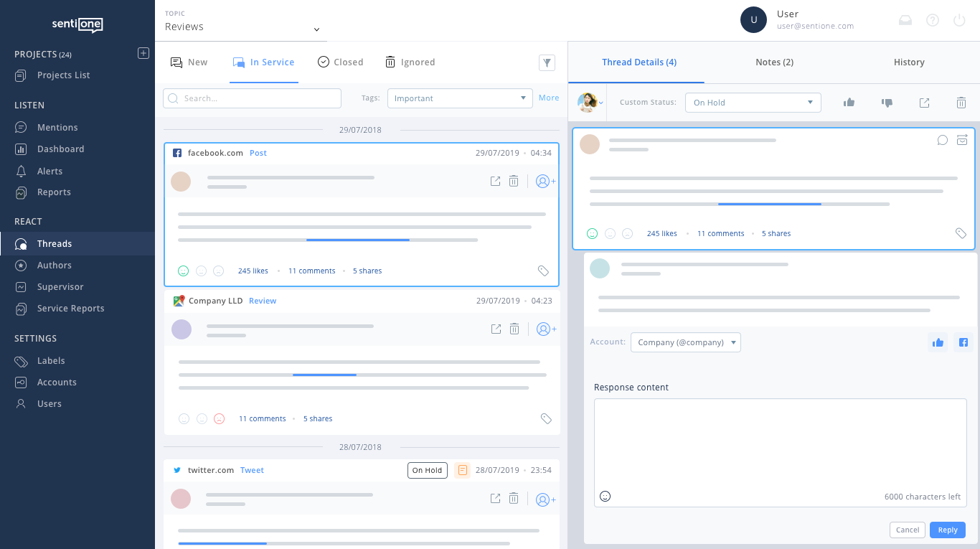Mark Company LLD review as negative sentiment
The image size is (980, 549).
[x=220, y=418]
